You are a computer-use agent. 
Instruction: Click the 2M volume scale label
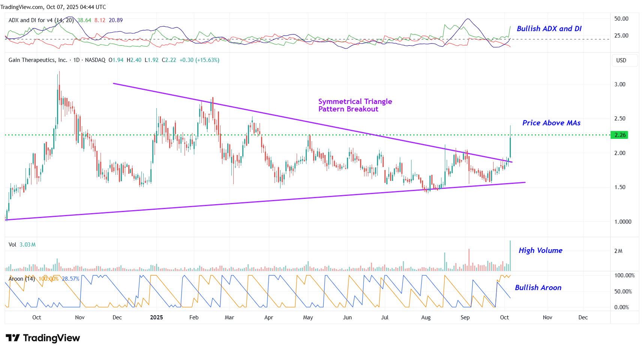pyautogui.click(x=618, y=251)
